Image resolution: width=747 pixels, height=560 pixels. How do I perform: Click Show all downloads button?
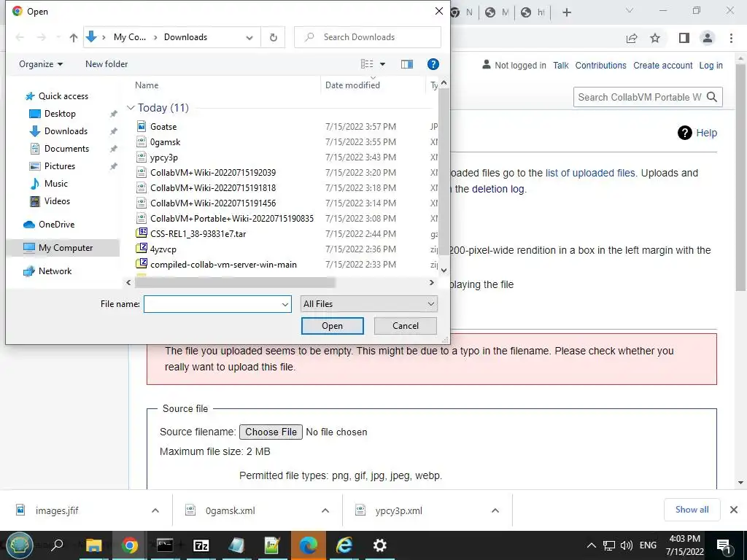click(692, 510)
